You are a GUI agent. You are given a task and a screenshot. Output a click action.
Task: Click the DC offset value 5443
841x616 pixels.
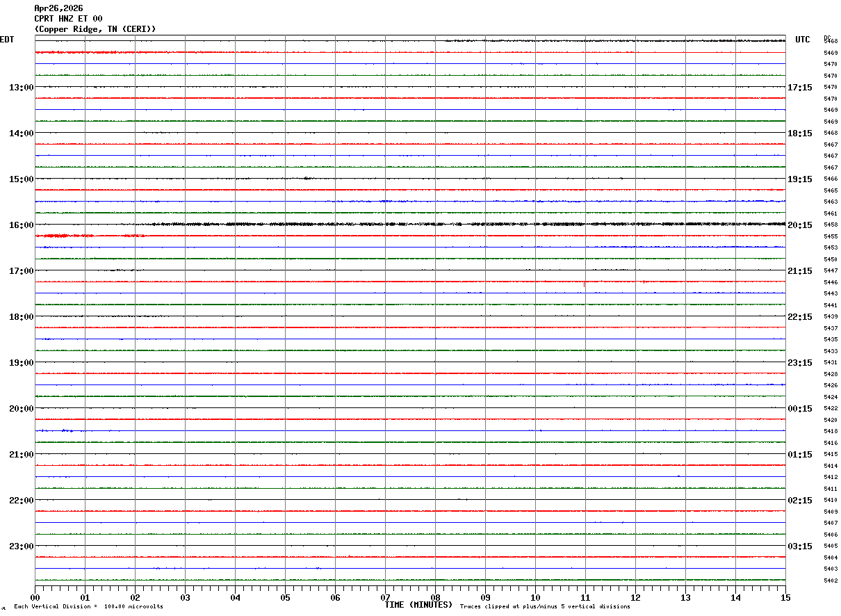pyautogui.click(x=831, y=293)
